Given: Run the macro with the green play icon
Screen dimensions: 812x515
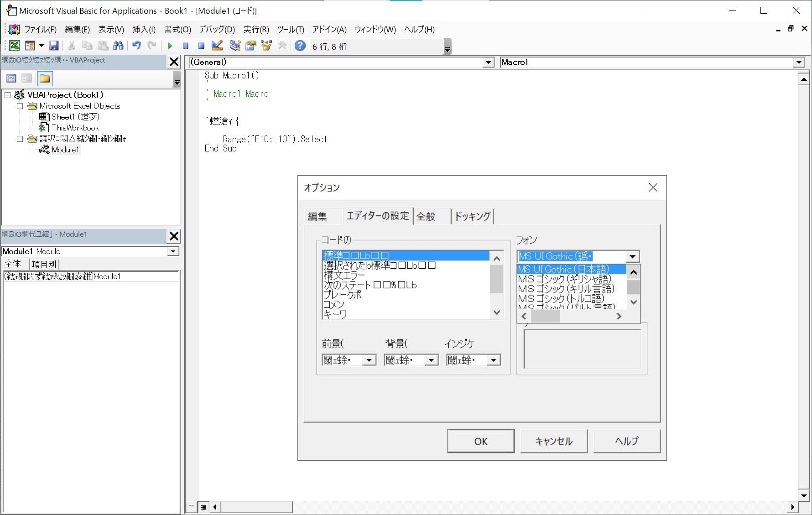Looking at the screenshot, I should 170,46.
